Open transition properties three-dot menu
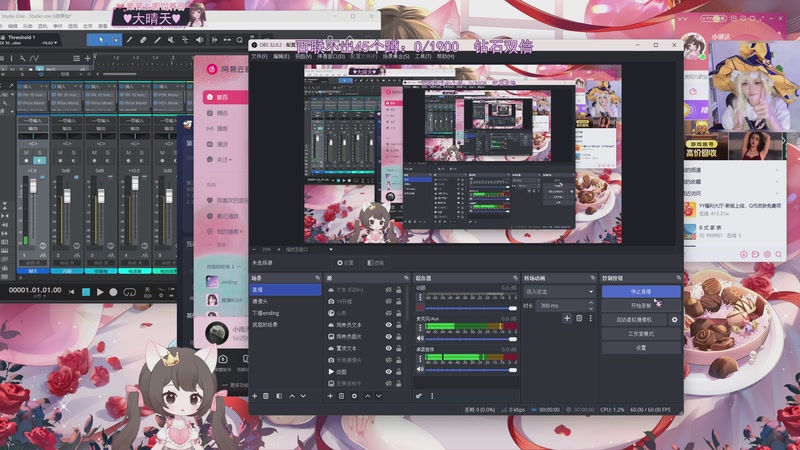 pos(590,318)
